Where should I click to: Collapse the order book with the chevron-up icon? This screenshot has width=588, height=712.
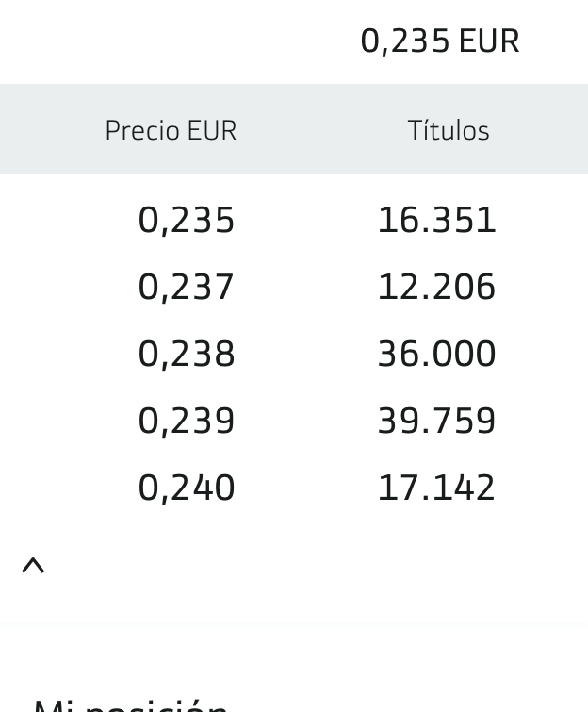coord(33,566)
